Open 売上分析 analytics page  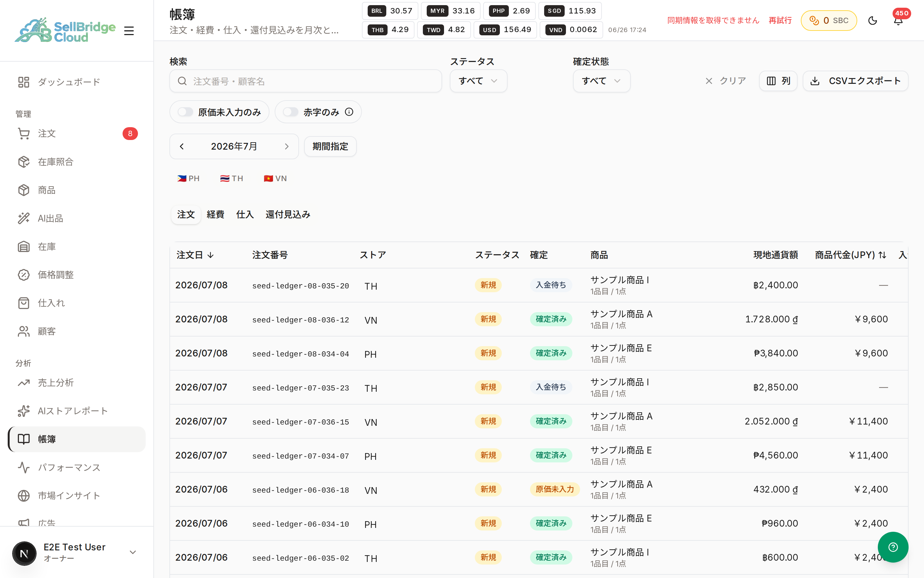(x=76, y=383)
